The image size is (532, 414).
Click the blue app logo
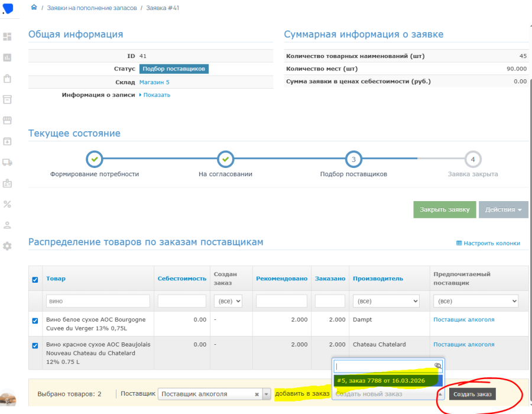pos(8,8)
